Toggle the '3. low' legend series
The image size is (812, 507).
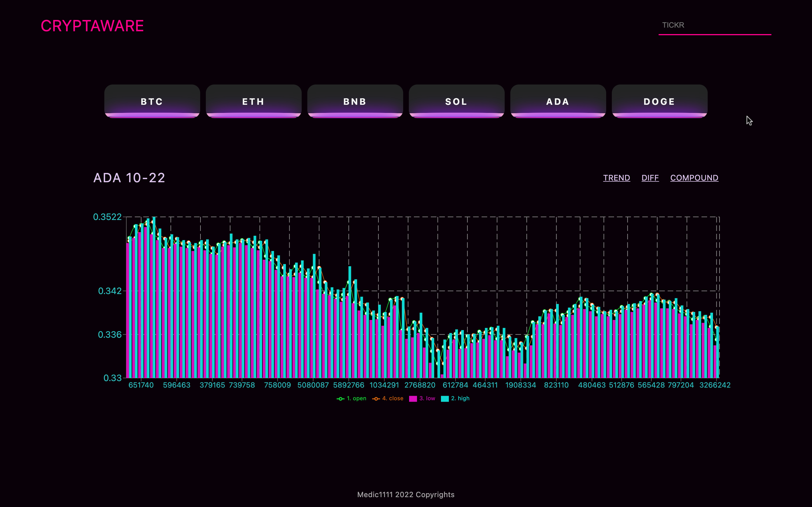(427, 398)
